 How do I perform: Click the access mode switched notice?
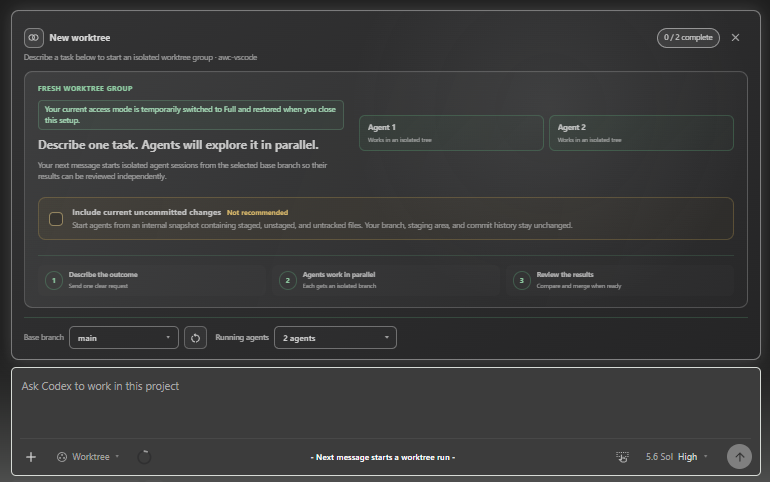pos(191,115)
